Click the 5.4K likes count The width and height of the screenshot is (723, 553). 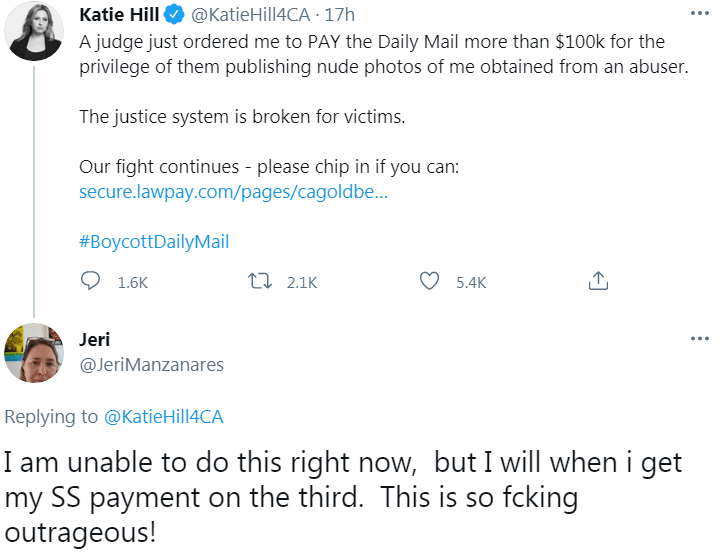click(x=470, y=283)
